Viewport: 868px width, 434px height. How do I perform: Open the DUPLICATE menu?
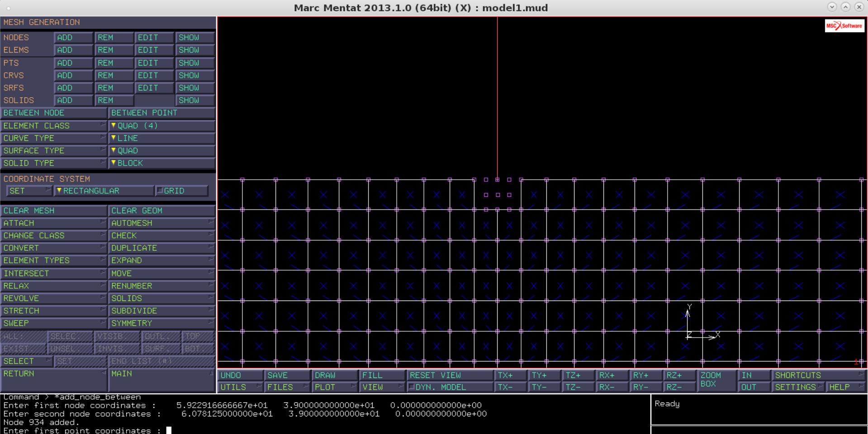tap(161, 248)
